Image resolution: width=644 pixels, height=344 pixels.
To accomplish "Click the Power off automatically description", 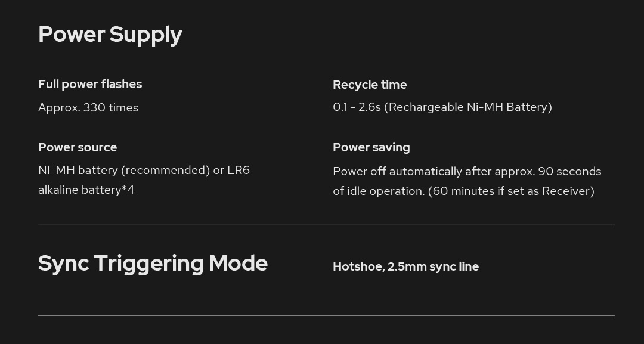I will coord(467,181).
